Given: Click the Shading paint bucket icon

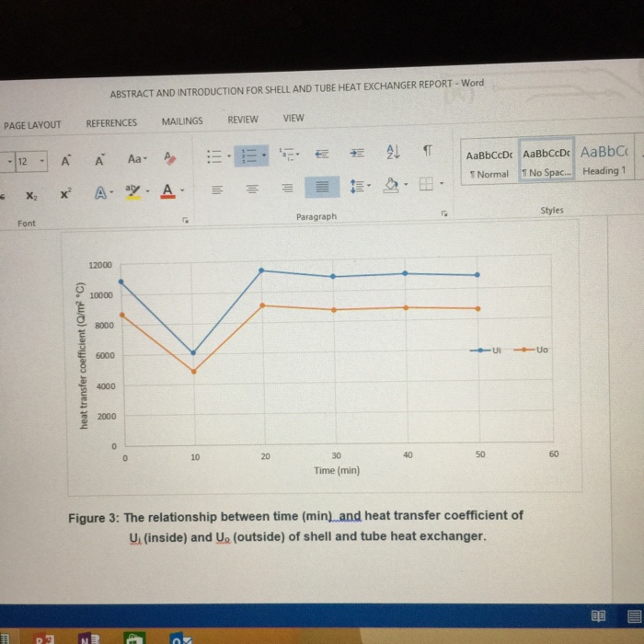Looking at the screenshot, I should pyautogui.click(x=391, y=185).
